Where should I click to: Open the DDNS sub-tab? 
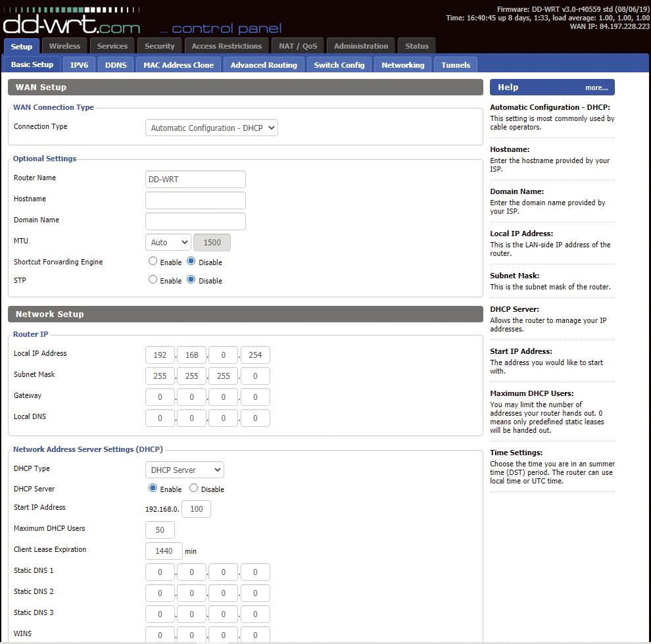[116, 64]
